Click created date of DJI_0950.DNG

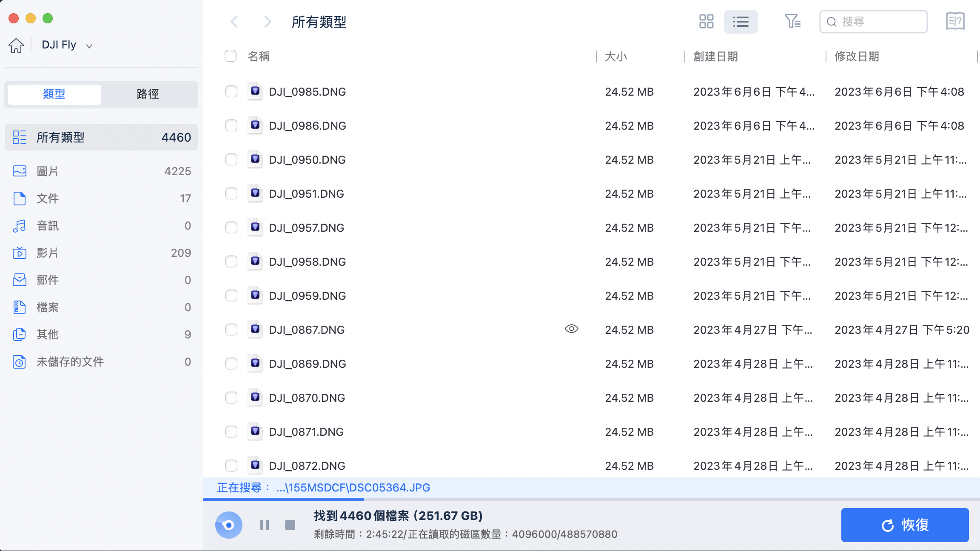pos(752,160)
